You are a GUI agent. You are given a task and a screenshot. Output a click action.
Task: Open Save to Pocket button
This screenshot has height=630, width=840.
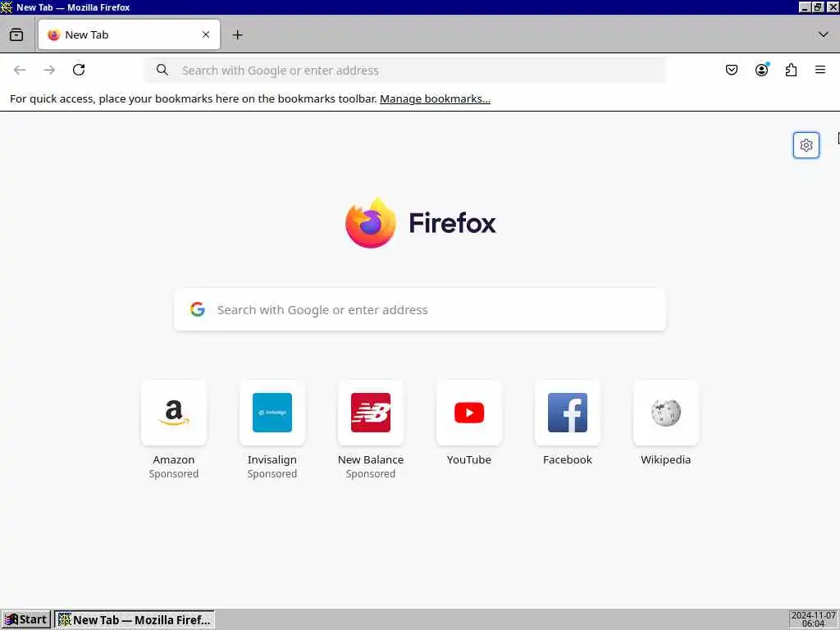(x=732, y=71)
